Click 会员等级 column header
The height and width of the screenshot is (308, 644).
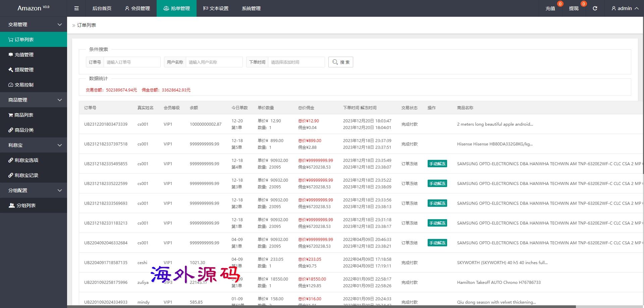[x=172, y=108]
